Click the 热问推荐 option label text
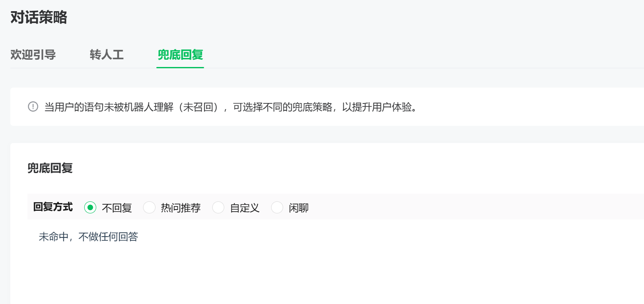The width and height of the screenshot is (644, 304). [x=180, y=208]
